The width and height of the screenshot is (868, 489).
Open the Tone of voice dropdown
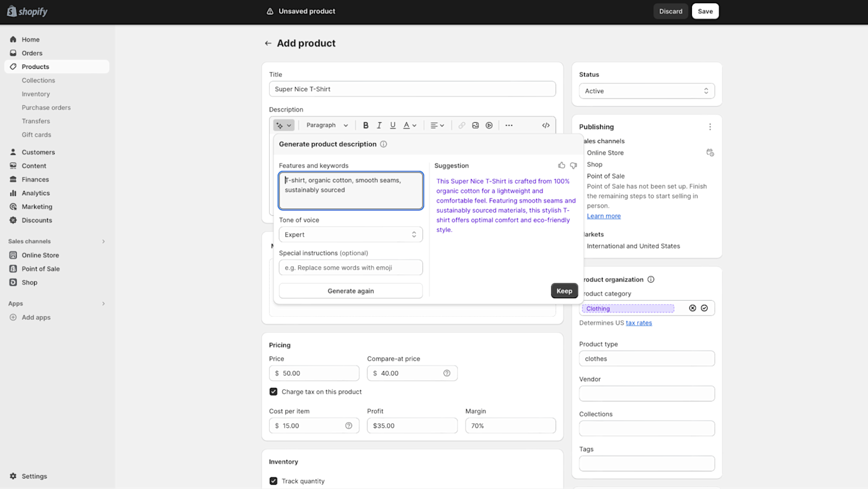tap(351, 234)
